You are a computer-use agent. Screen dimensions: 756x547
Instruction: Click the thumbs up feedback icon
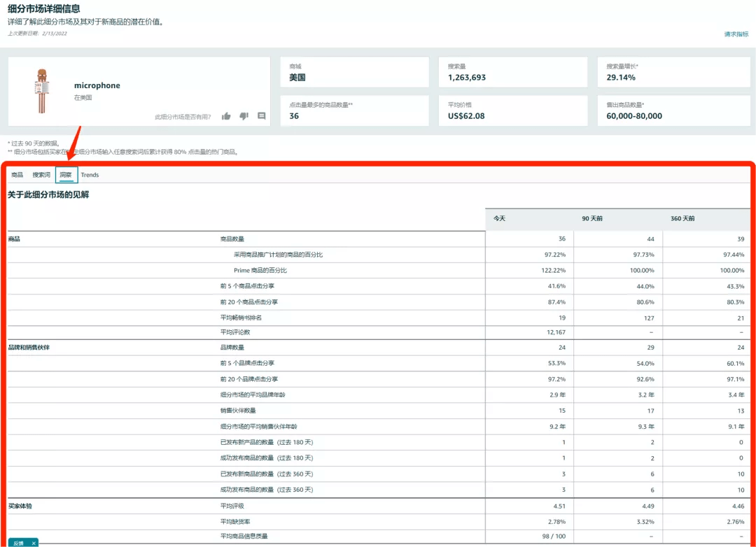tap(226, 116)
